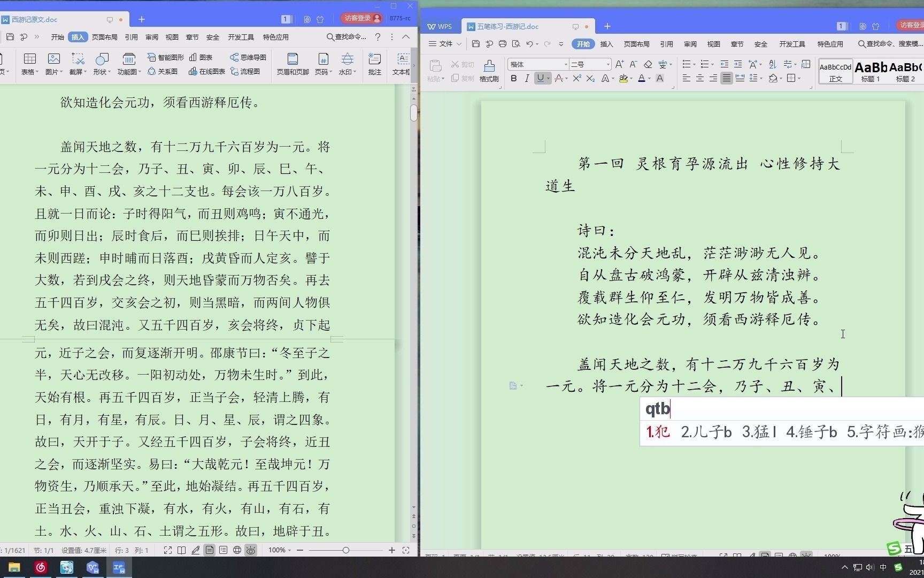Viewport: 924px width, 578px height.
Task: Click the Sort icon in paragraph tools
Action: [773, 64]
